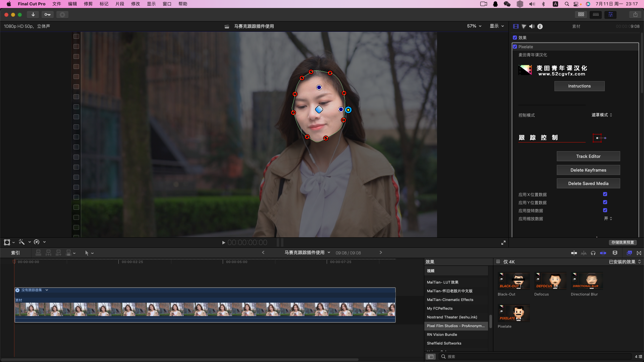The height and width of the screenshot is (362, 644).
Task: Click the effects 搜索 search field
Action: coord(536,357)
